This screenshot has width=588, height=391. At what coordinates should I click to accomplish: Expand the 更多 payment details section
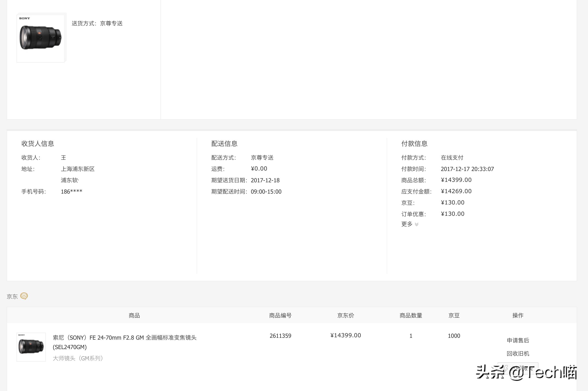407,224
